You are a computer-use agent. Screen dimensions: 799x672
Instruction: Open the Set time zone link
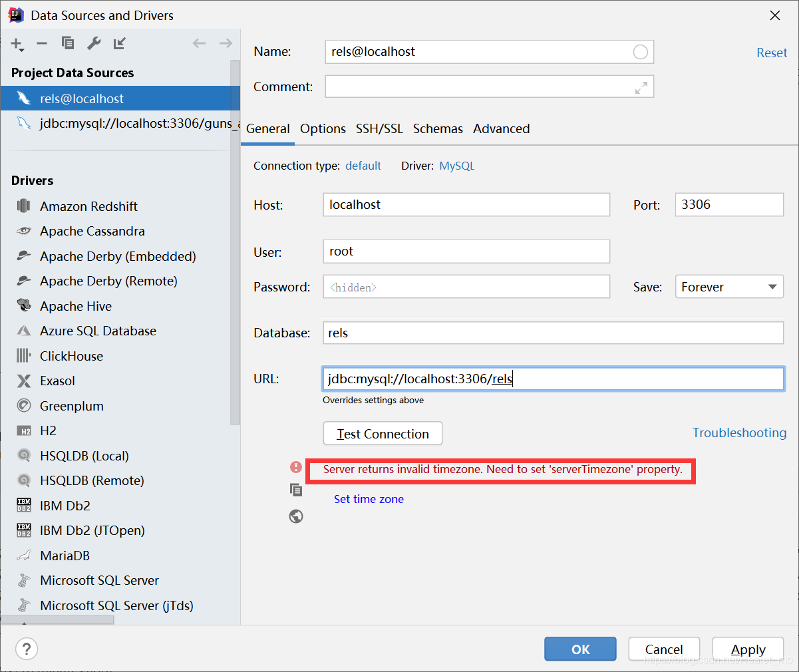369,498
